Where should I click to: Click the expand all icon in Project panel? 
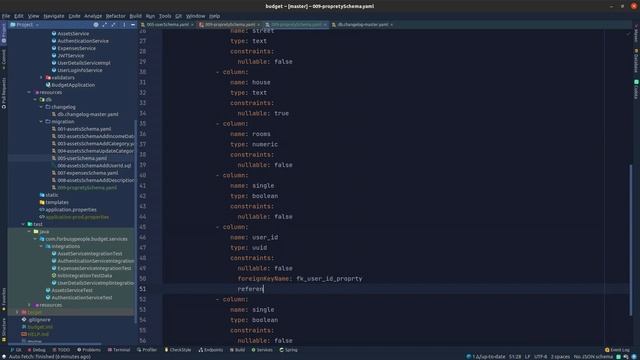[x=105, y=25]
